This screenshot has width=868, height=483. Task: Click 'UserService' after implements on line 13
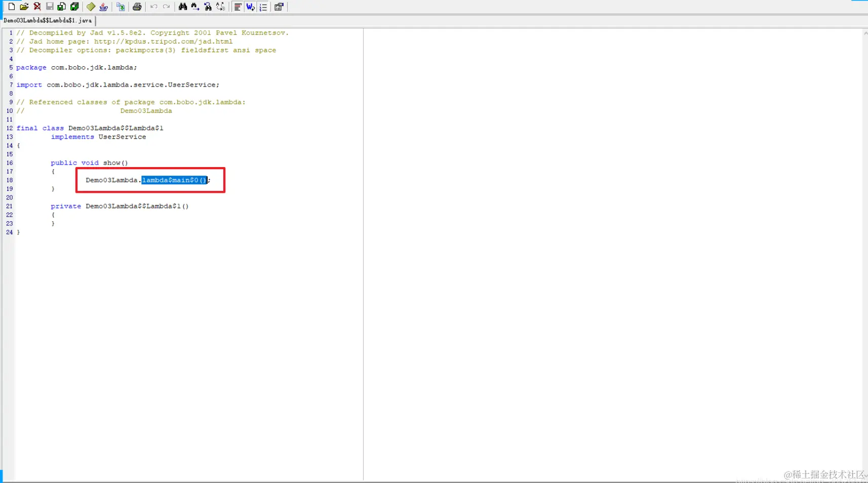122,137
